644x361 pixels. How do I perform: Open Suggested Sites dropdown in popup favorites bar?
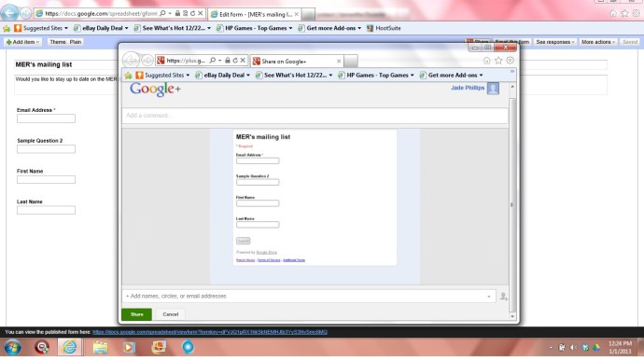pos(163,76)
